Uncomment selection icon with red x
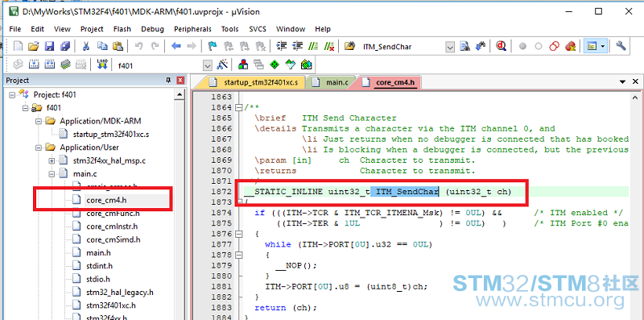This screenshot has height=320, width=644. (329, 46)
